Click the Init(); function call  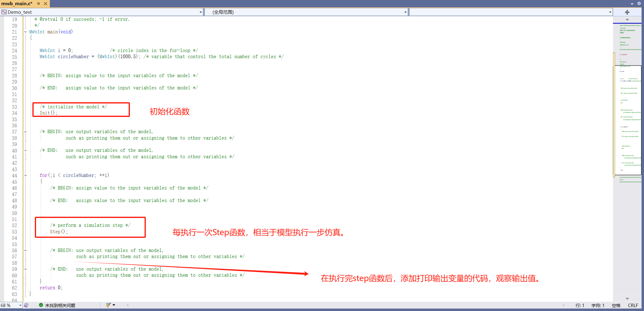48,113
